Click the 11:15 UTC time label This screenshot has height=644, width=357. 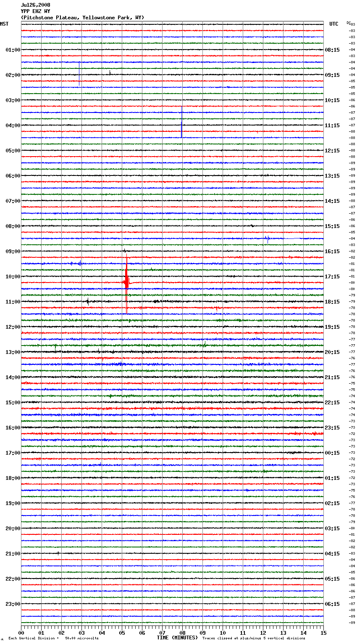pyautogui.click(x=332, y=126)
